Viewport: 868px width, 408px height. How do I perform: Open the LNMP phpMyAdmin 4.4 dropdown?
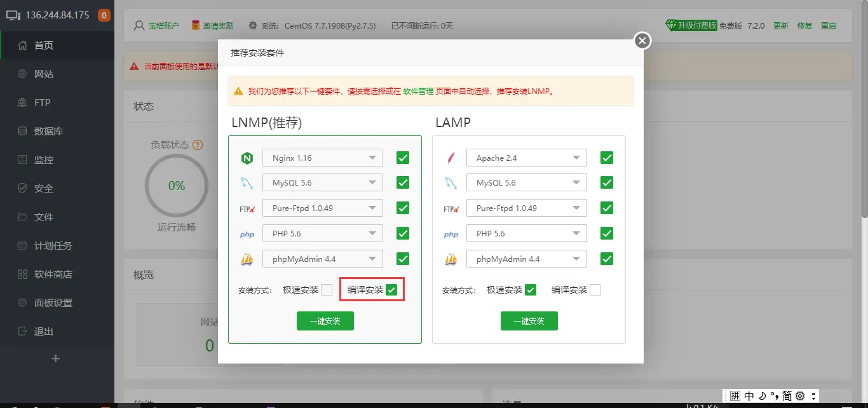pyautogui.click(x=323, y=259)
